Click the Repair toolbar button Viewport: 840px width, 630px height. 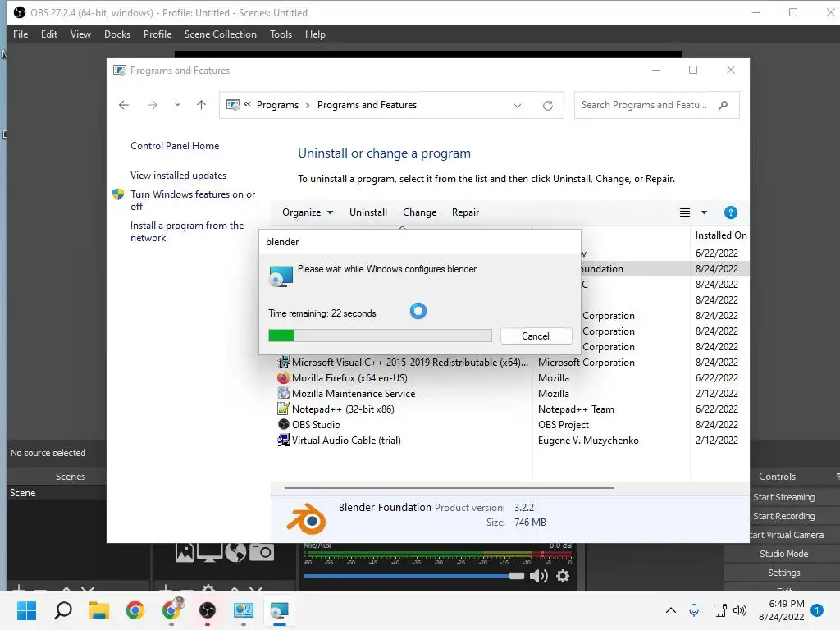tap(466, 212)
